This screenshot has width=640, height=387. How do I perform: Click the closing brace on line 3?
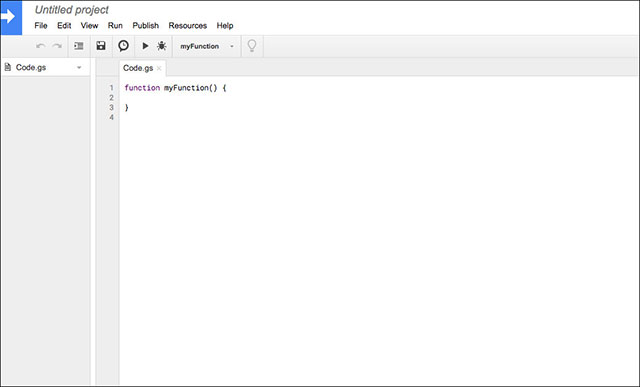(127, 107)
